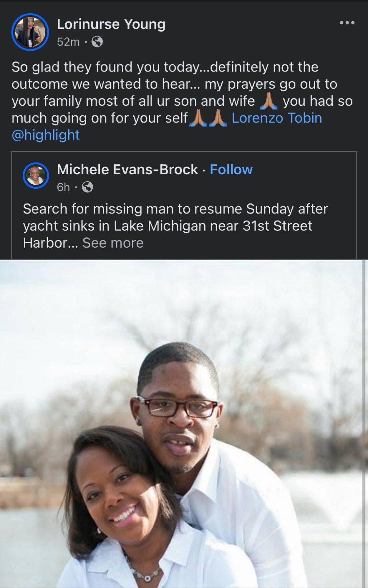Screen dimensions: 368x588
Task: Expand the shared post with See more
Action: pyautogui.click(x=113, y=243)
